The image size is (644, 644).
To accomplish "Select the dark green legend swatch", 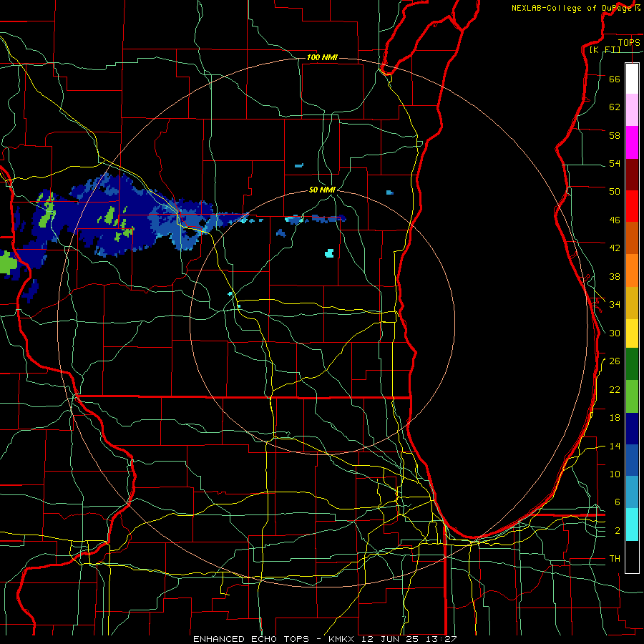I will point(632,364).
